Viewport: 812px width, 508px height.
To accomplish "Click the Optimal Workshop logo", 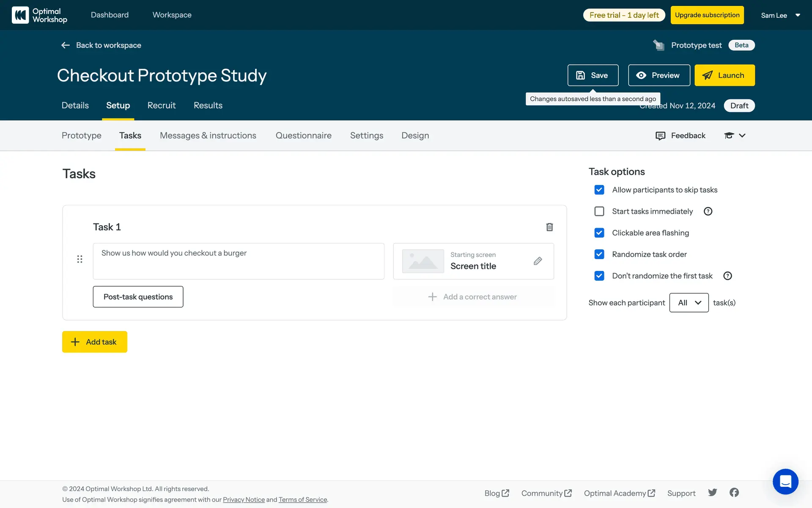I will [x=39, y=15].
